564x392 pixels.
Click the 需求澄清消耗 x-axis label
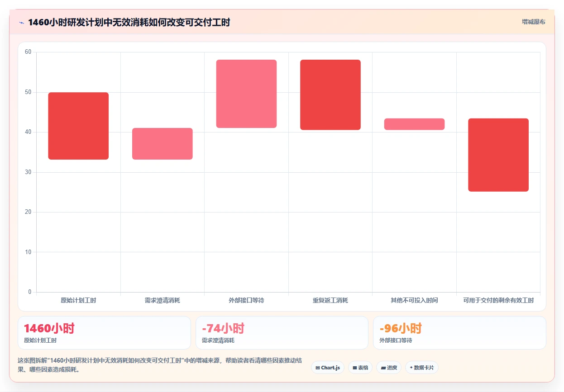pos(163,300)
